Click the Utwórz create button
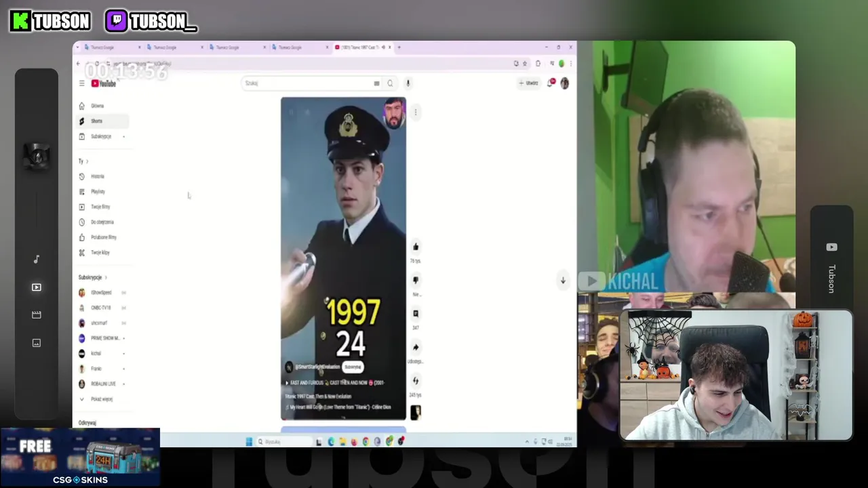 pos(529,83)
